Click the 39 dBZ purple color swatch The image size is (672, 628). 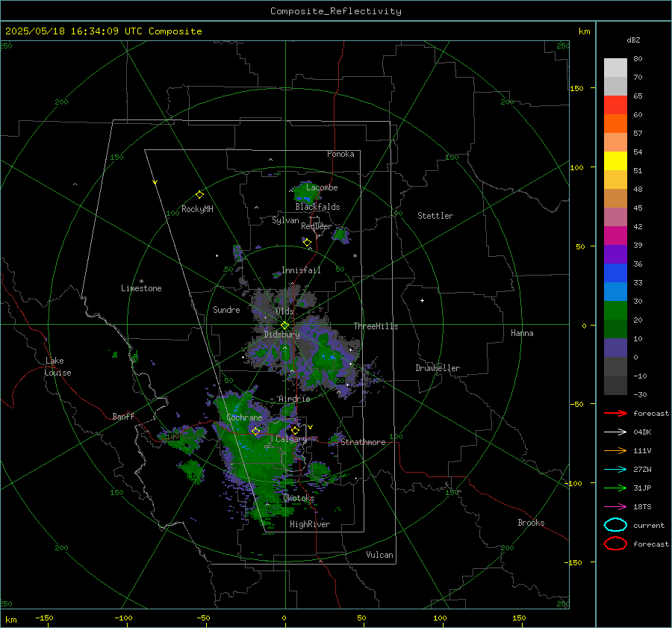615,254
